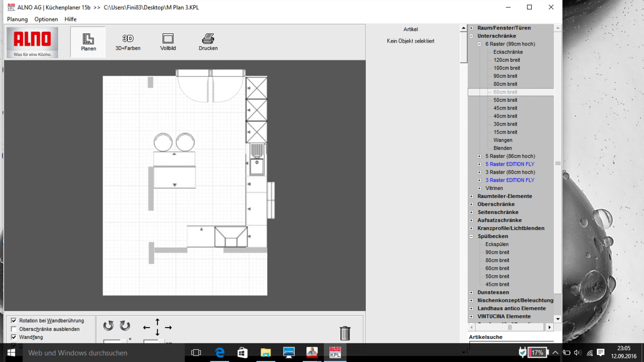Image resolution: width=644 pixels, height=362 pixels.
Task: Select the 120cm breit cabinet item
Action: 507,60
